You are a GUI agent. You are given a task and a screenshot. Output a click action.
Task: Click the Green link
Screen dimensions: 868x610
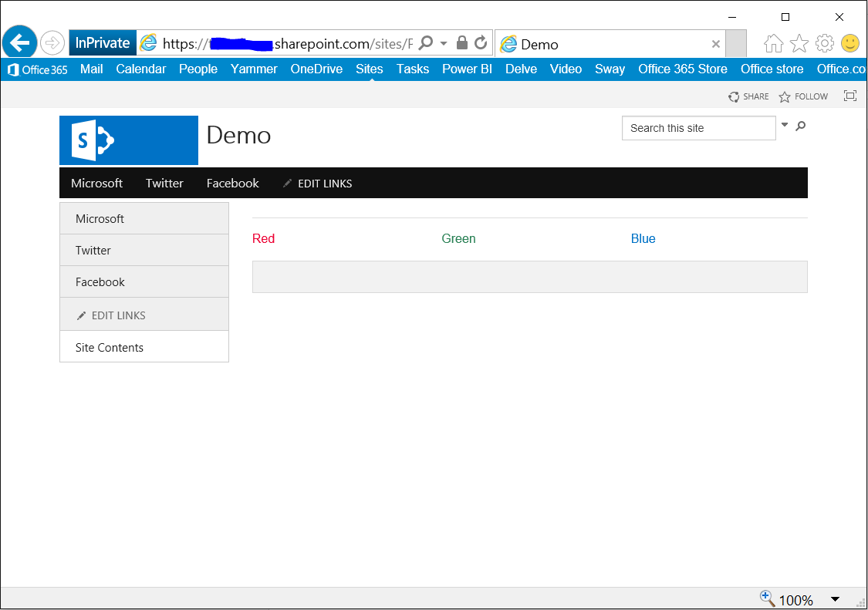[458, 238]
